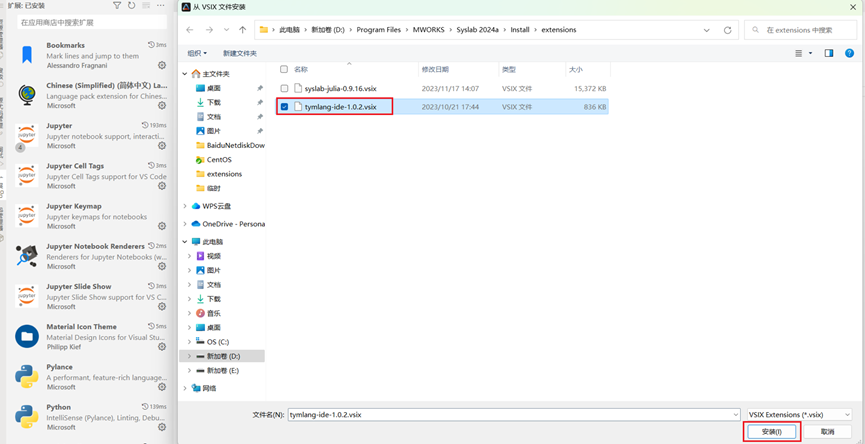This screenshot has width=865, height=444.
Task: Go up one folder level arrow
Action: point(242,30)
